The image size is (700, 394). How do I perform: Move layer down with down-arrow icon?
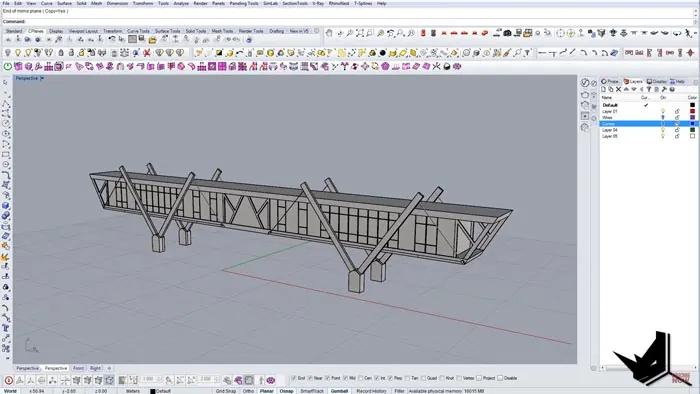633,89
